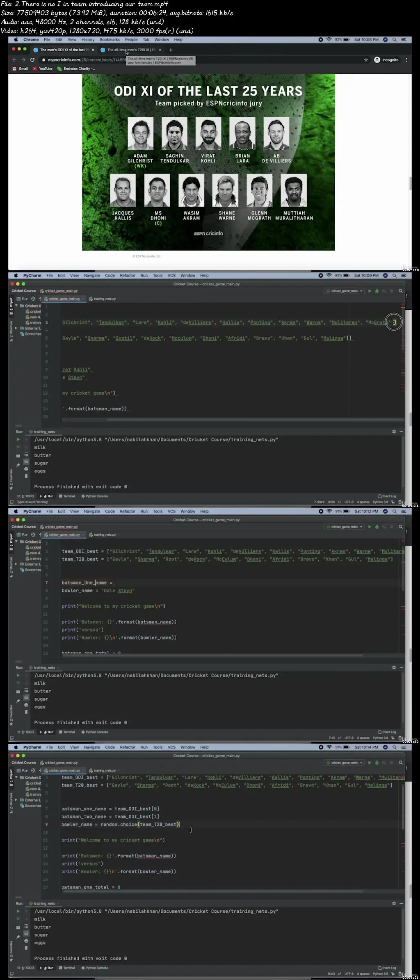Open the Gmail bookmark in bookmarks bar
The image size is (420, 980).
[x=21, y=69]
